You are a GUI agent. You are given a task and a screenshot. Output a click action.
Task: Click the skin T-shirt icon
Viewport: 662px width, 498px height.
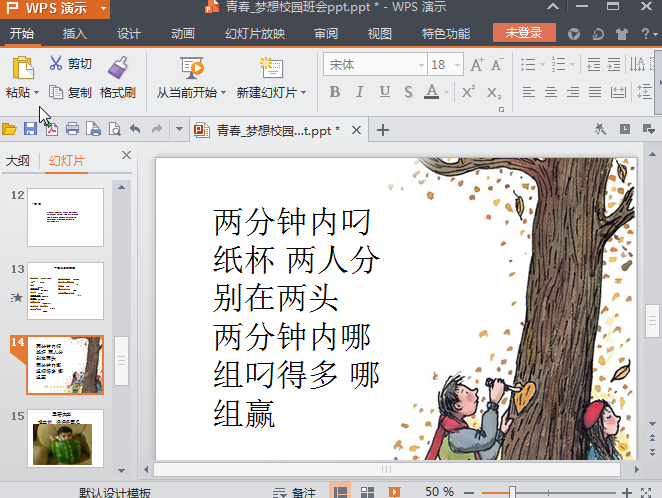pyautogui.click(x=621, y=34)
